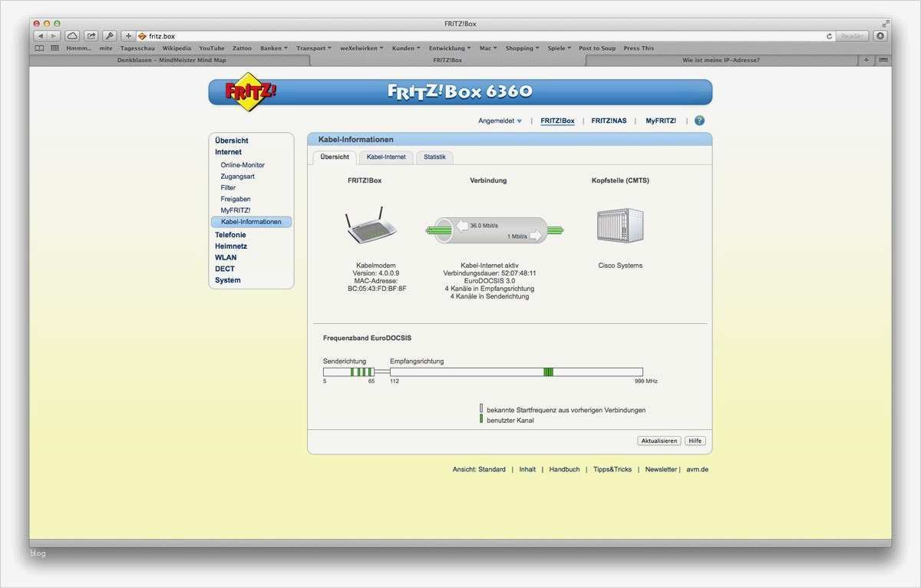Show all tabs icon in tab bar
The height and width of the screenshot is (588, 921).
(x=883, y=59)
